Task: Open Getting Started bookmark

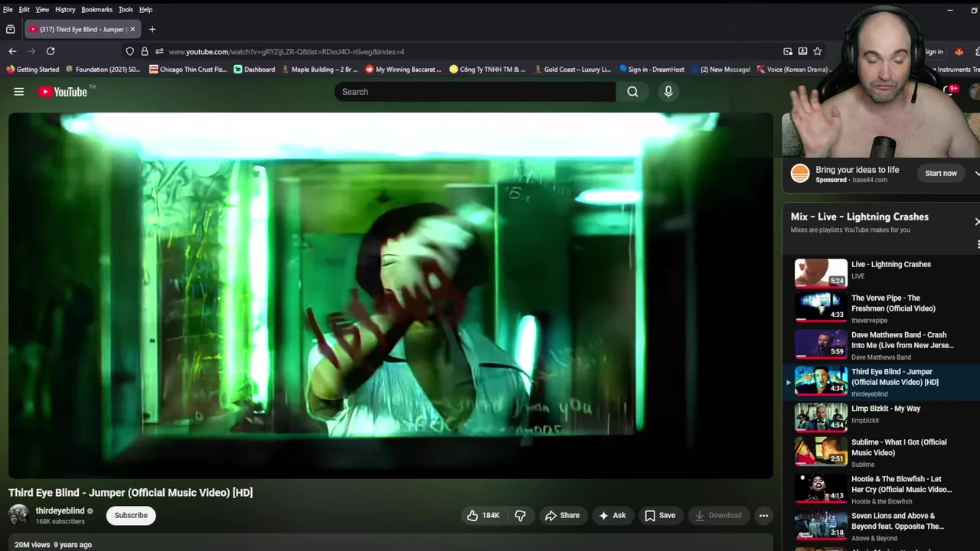Action: point(32,70)
